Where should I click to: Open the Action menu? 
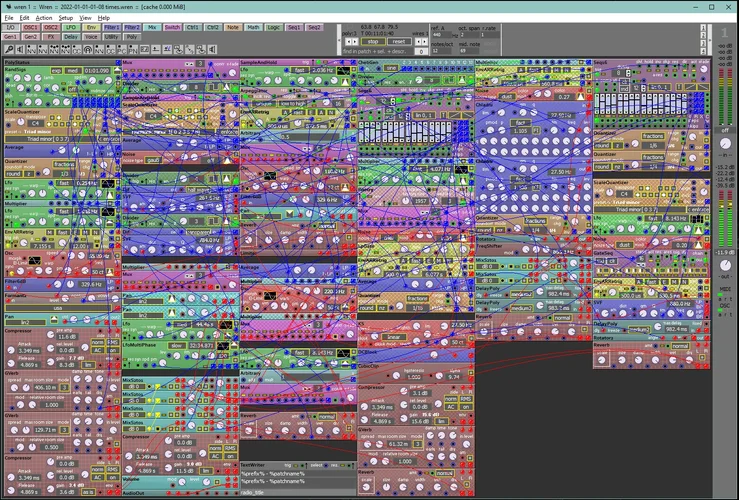point(44,18)
